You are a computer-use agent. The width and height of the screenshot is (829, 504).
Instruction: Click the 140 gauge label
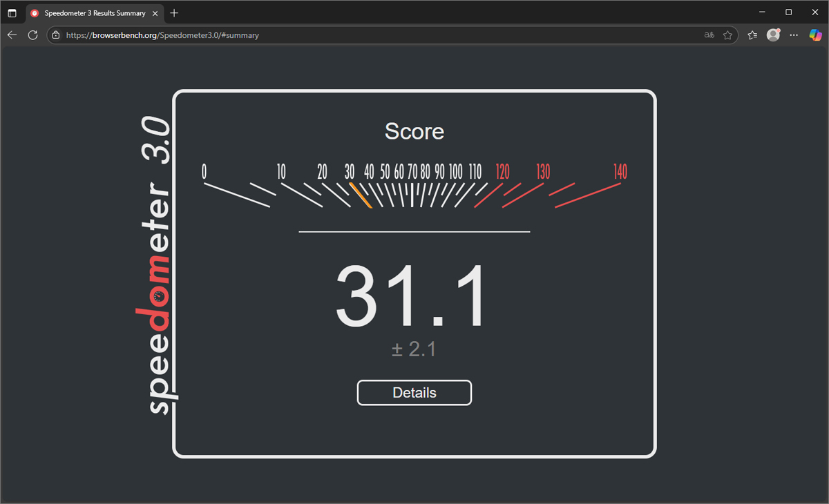(620, 172)
